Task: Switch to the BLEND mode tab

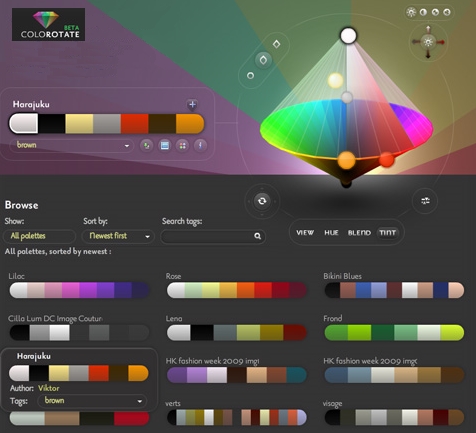Action: tap(359, 233)
